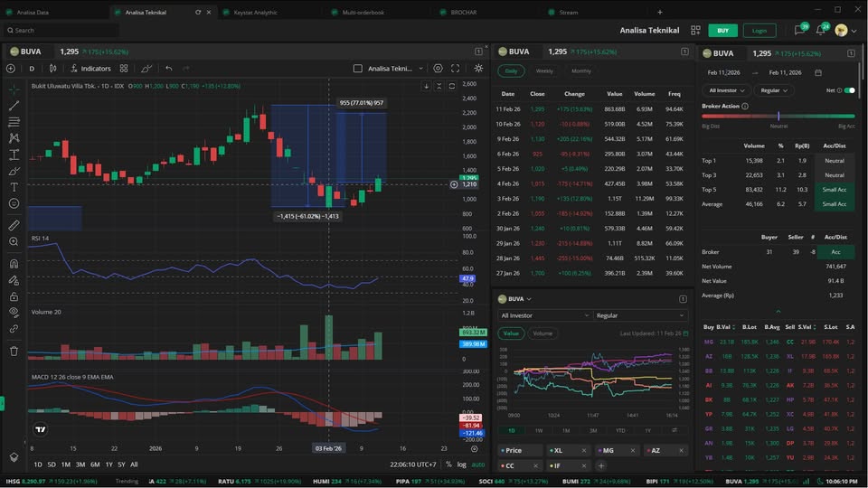868x488 pixels.
Task: Click the green BUY button
Action: (x=722, y=30)
